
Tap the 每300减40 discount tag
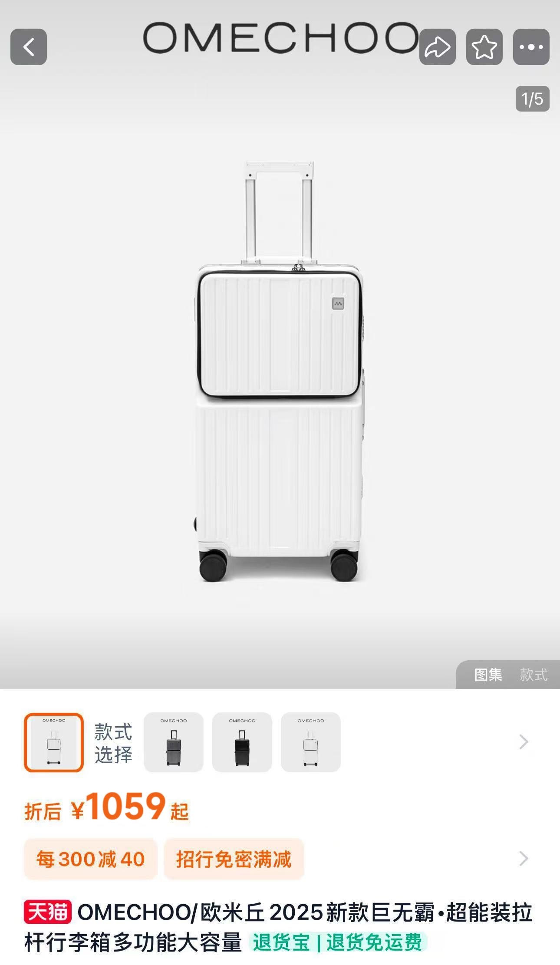[90, 859]
